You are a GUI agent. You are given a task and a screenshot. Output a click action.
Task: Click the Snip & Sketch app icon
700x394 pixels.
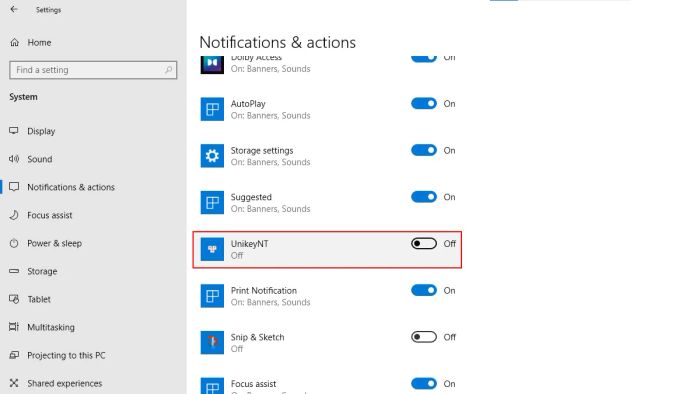pos(212,342)
